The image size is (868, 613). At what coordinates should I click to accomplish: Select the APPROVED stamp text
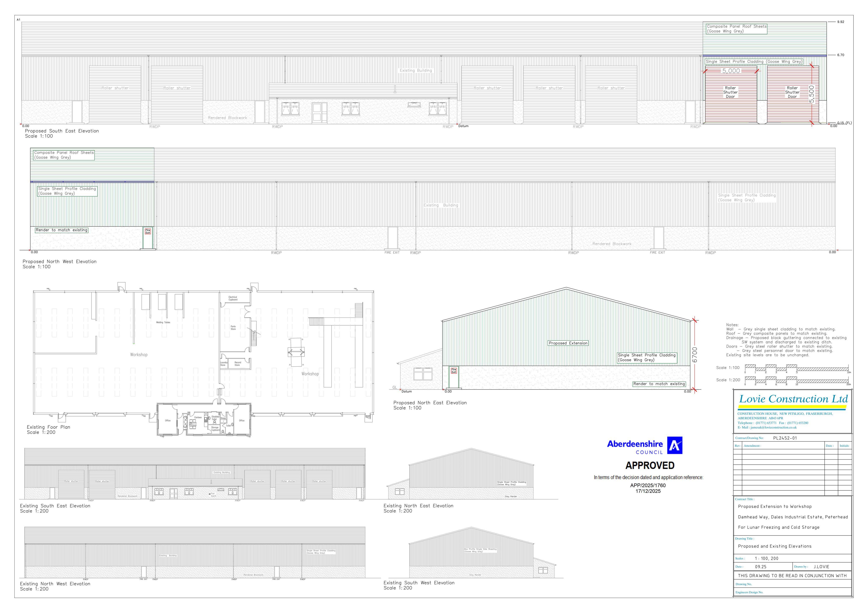[x=650, y=466]
